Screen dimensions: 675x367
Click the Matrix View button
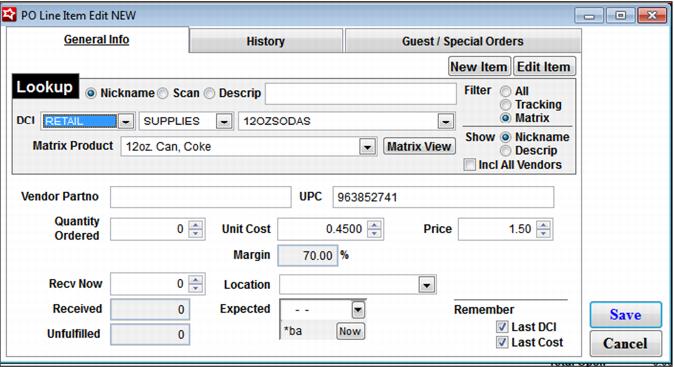pyautogui.click(x=419, y=147)
